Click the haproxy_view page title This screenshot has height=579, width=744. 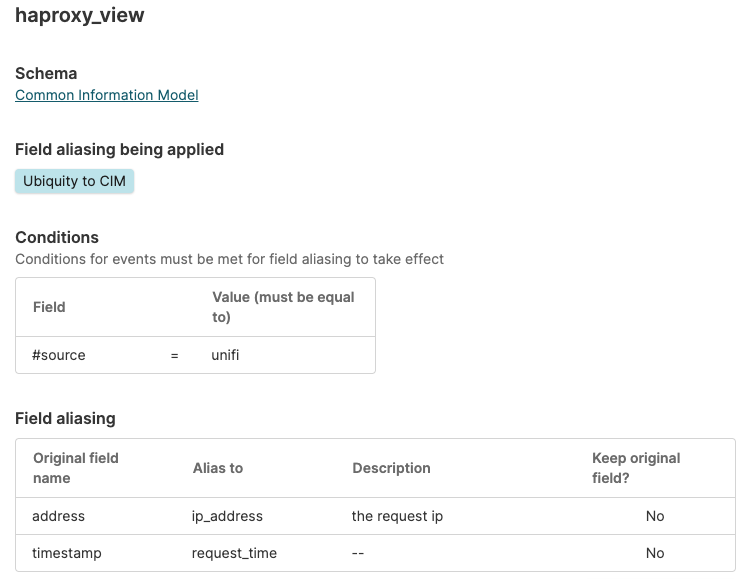click(80, 16)
